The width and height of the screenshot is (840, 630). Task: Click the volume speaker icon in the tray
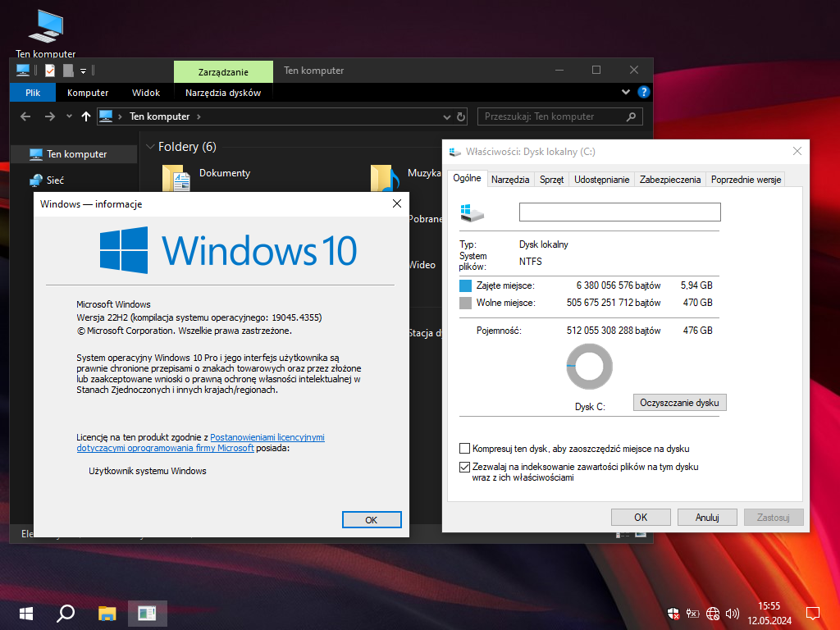pos(732,613)
